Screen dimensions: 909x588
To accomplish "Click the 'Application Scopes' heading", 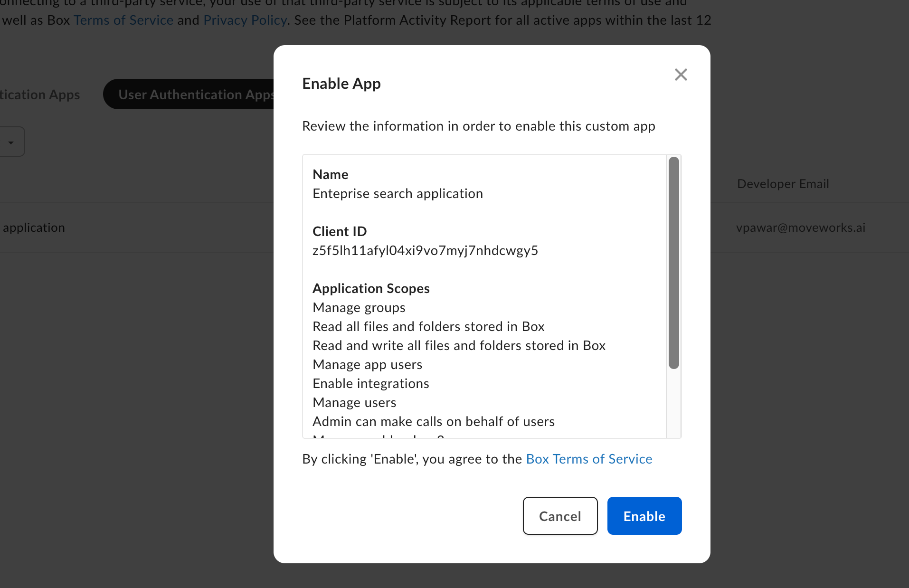I will click(371, 288).
